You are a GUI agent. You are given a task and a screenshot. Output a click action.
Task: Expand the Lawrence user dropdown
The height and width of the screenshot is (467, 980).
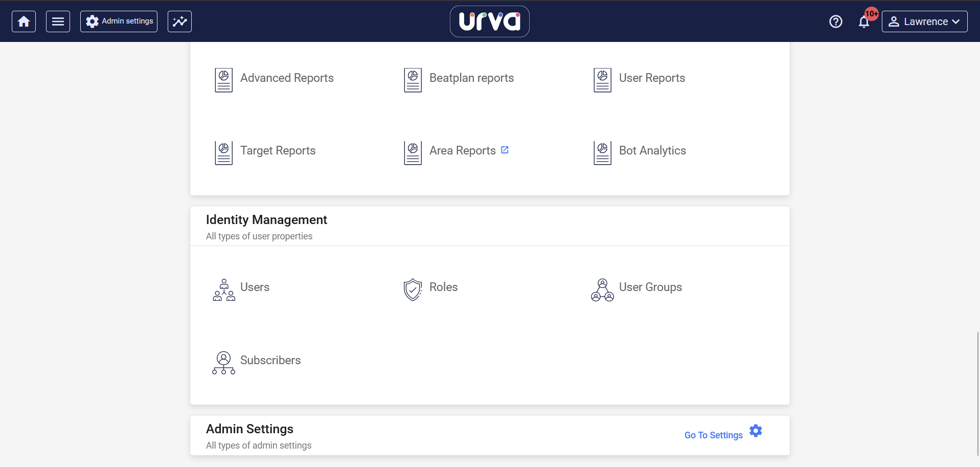[924, 21]
